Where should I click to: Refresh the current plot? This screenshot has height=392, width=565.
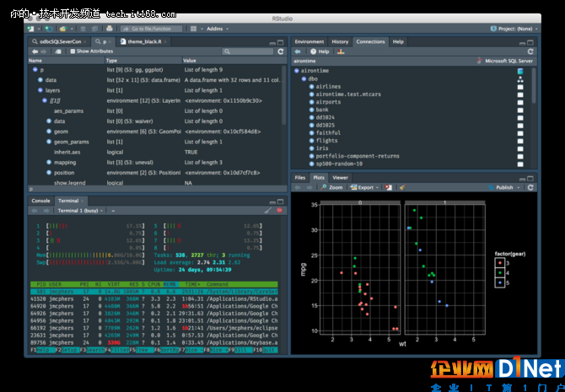point(530,187)
